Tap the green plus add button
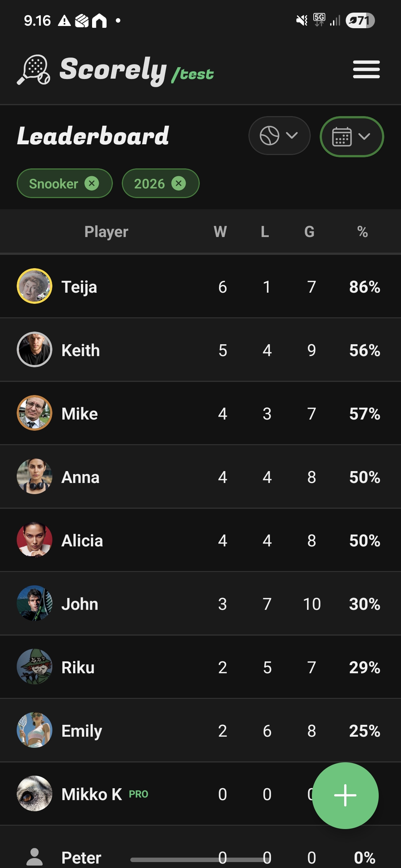Viewport: 401px width, 868px height. (345, 795)
